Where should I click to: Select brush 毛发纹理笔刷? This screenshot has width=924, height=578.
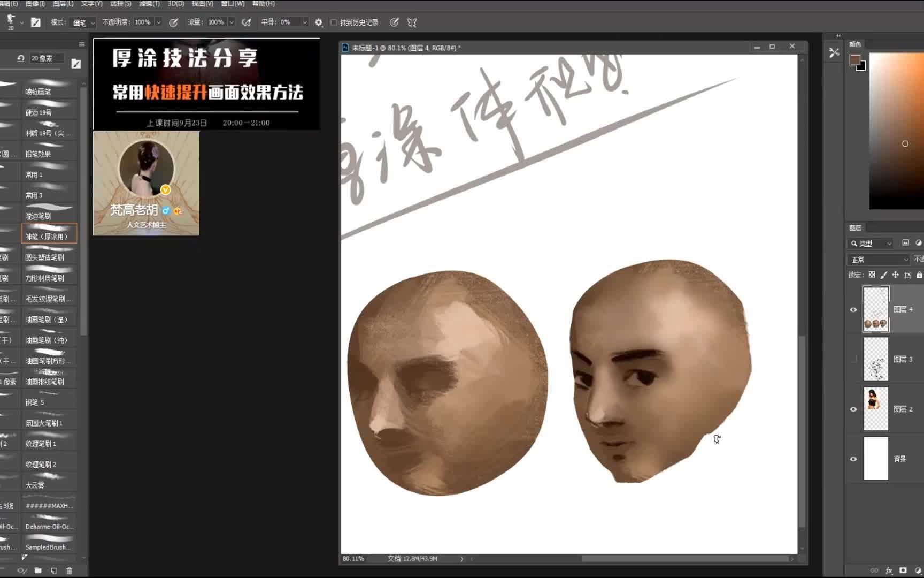point(49,295)
